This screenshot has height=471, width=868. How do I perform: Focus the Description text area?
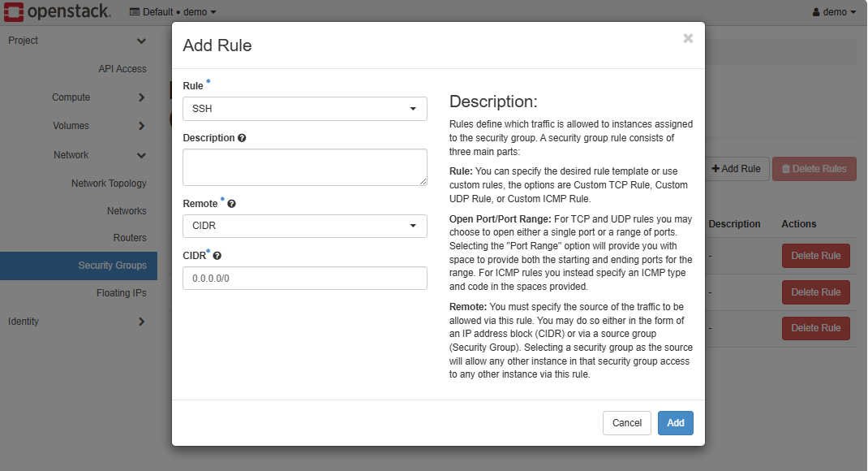pyautogui.click(x=304, y=167)
